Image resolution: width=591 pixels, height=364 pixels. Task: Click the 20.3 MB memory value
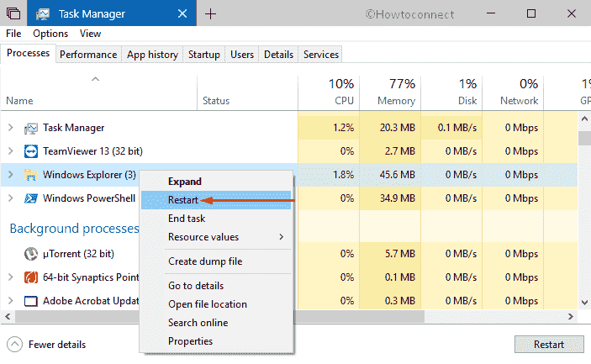point(398,128)
